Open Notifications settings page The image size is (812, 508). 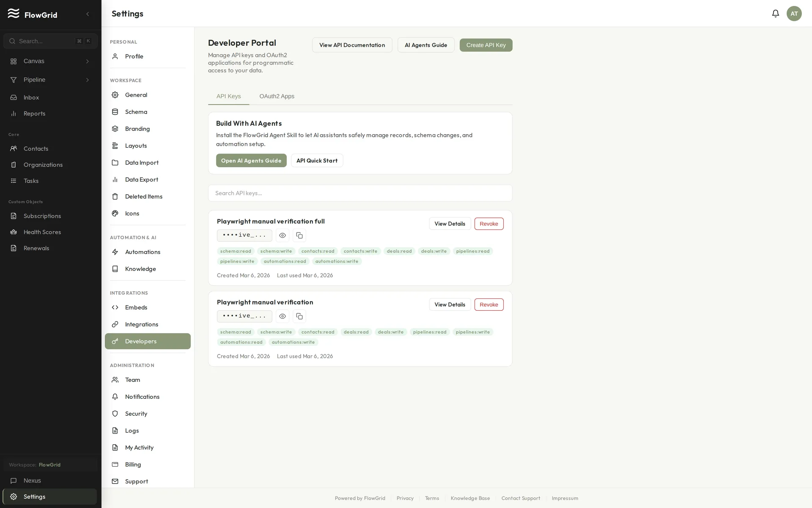(x=148, y=397)
